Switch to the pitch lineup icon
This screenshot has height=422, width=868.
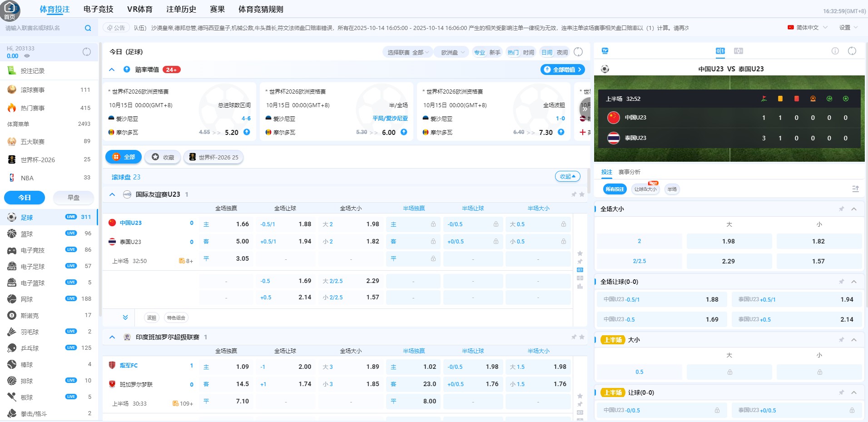click(x=738, y=51)
